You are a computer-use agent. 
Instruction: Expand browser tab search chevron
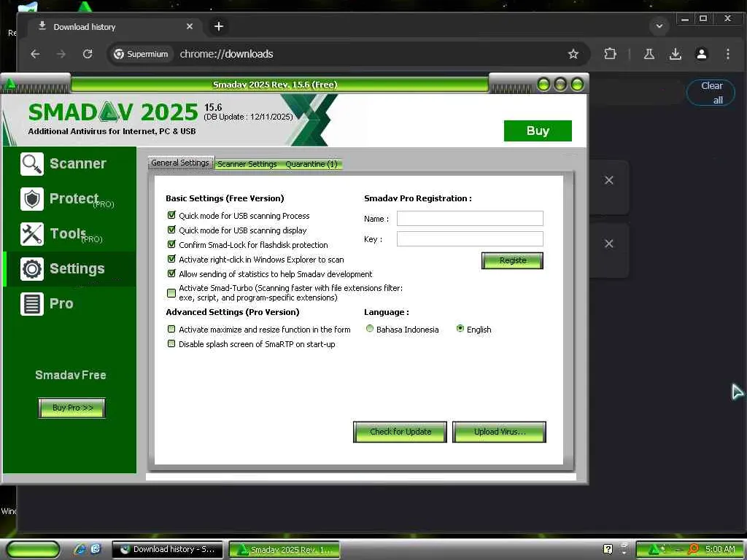click(x=659, y=26)
